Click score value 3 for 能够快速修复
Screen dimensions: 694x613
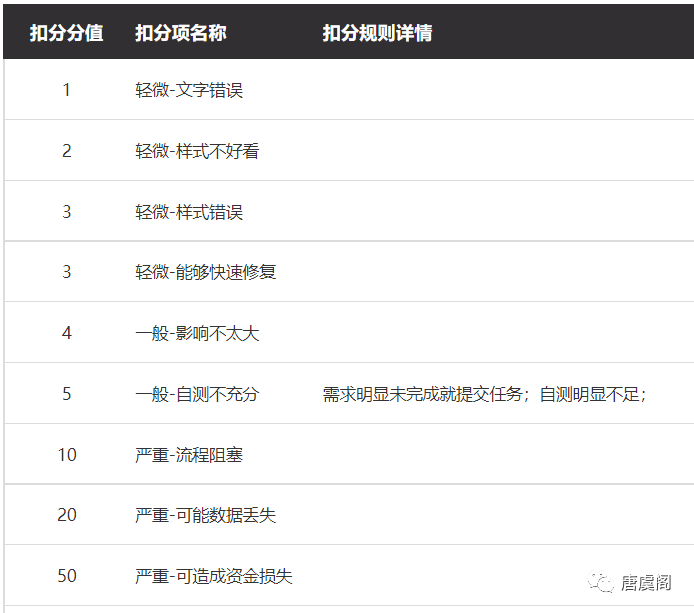click(66, 272)
